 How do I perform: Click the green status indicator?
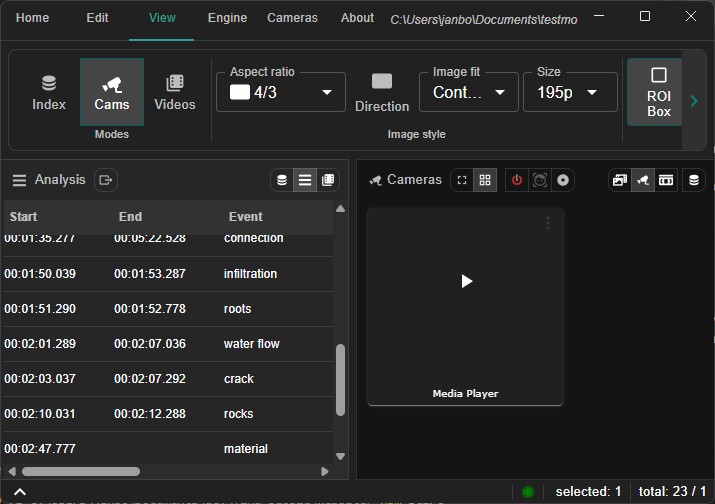(x=528, y=492)
